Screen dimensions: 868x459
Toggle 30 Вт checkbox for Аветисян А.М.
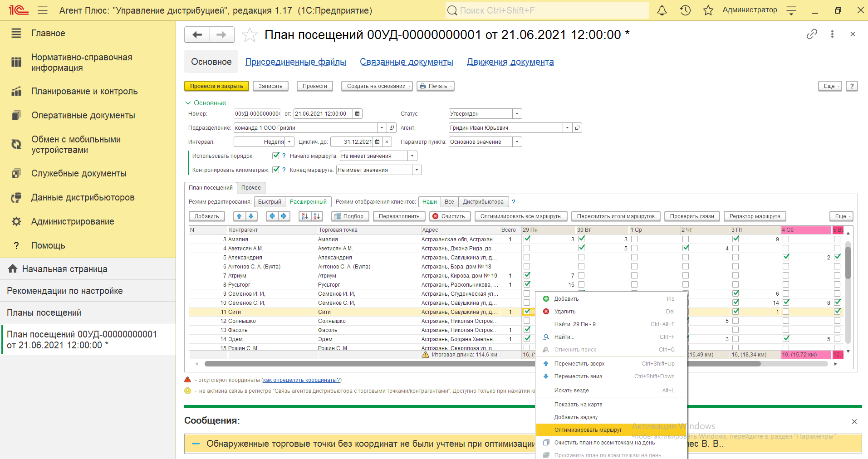[581, 248]
